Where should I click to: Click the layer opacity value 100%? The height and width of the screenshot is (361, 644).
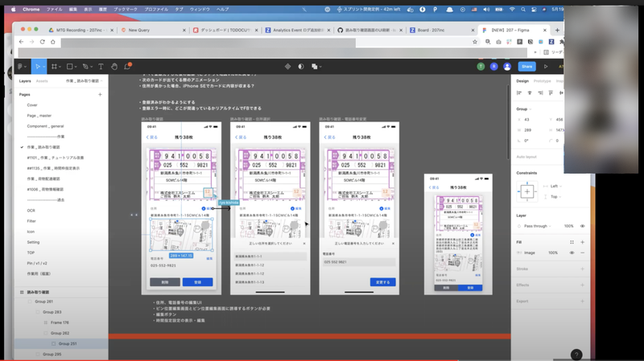tap(568, 226)
